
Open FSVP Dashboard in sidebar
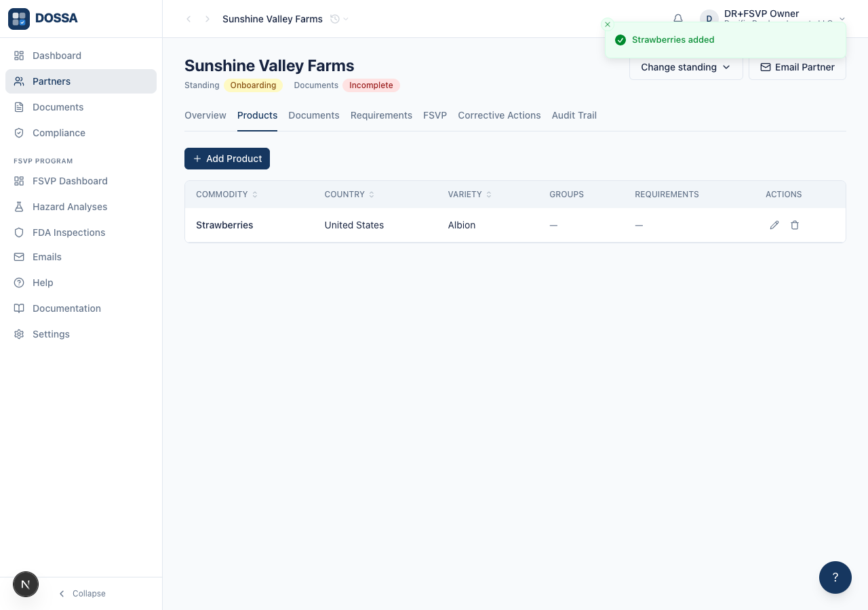click(81, 181)
